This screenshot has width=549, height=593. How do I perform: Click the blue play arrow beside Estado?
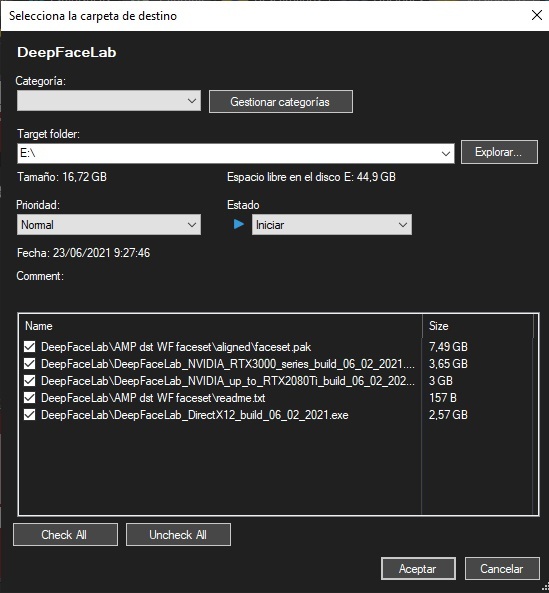[239, 224]
